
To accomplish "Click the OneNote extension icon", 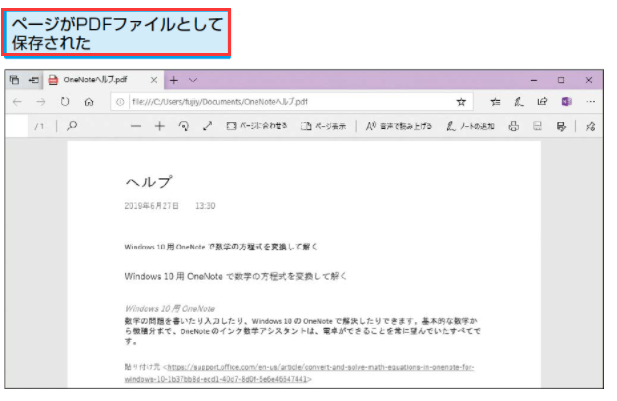I will (x=567, y=102).
